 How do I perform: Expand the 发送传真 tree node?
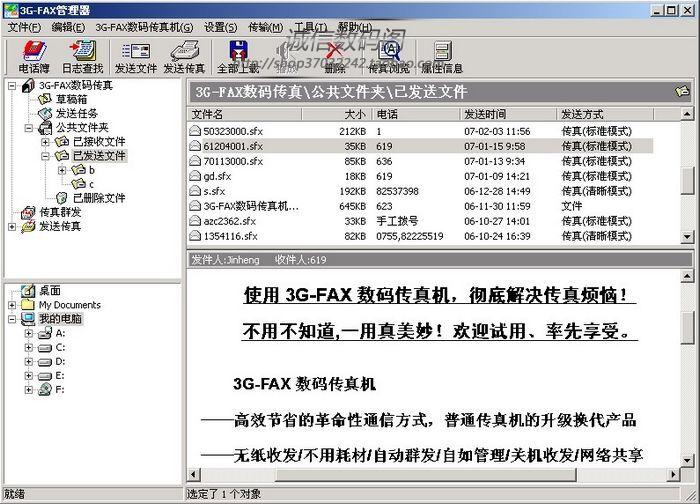point(12,227)
